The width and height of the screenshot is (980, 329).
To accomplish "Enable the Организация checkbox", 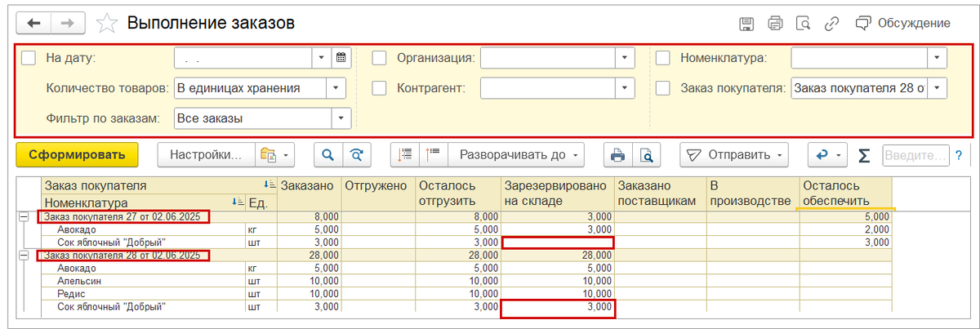I will (379, 58).
